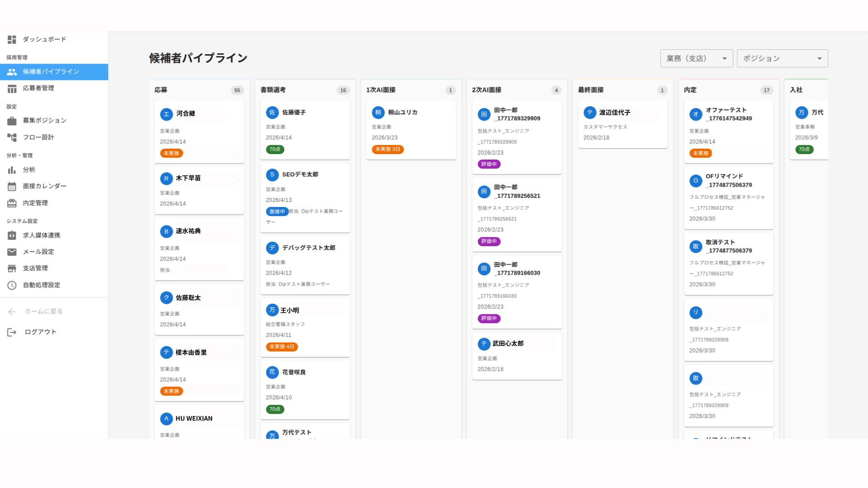Click the 未実施 3日 badge on 桐山ユリカ

[387, 150]
